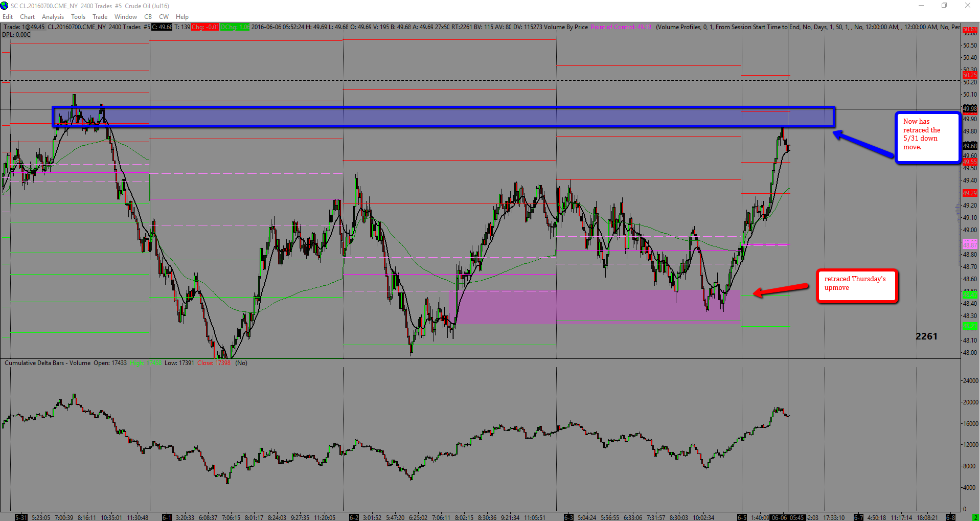
Task: Click the 6-3 date marker on time axis
Action: [x=568, y=517]
